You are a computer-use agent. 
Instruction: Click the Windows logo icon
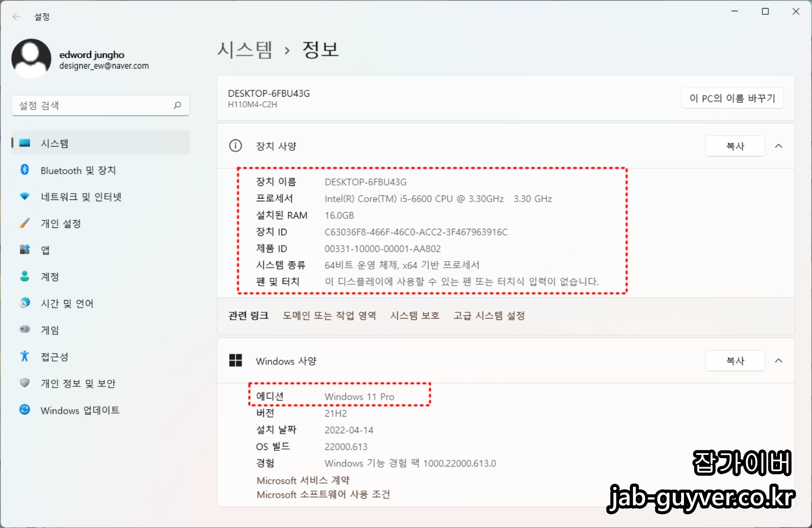(235, 361)
